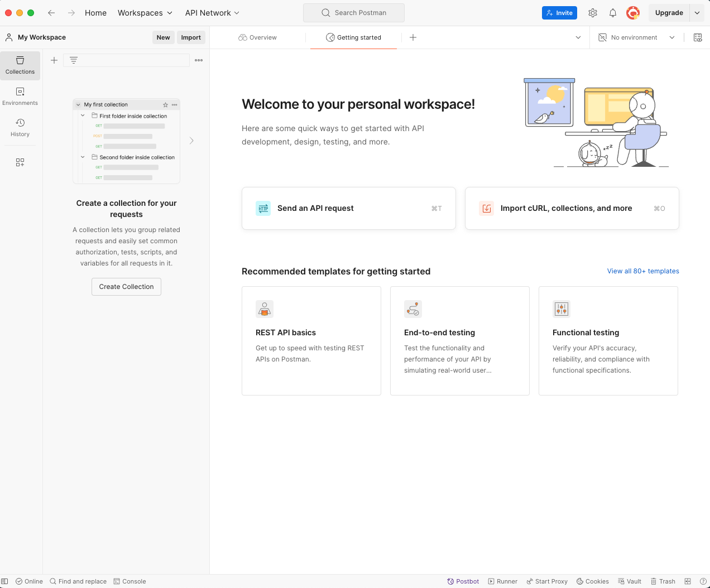Screen dimensions: 710x588
Task: Click the Upgrade button
Action: 669,13
